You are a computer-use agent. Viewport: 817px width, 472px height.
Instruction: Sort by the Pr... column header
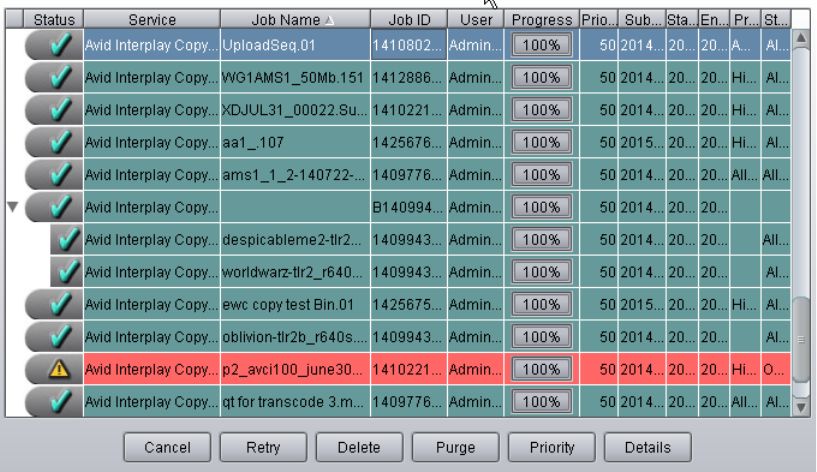746,20
